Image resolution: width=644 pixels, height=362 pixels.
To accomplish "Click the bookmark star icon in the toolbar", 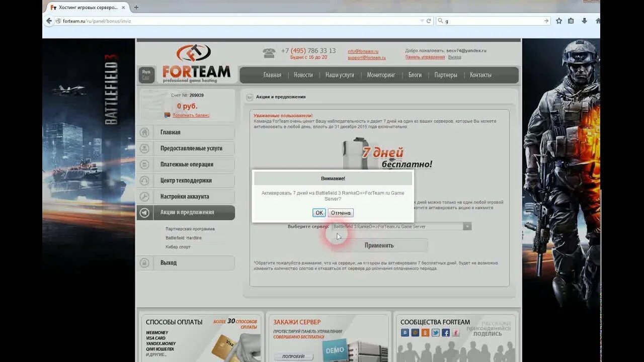I will (559, 21).
